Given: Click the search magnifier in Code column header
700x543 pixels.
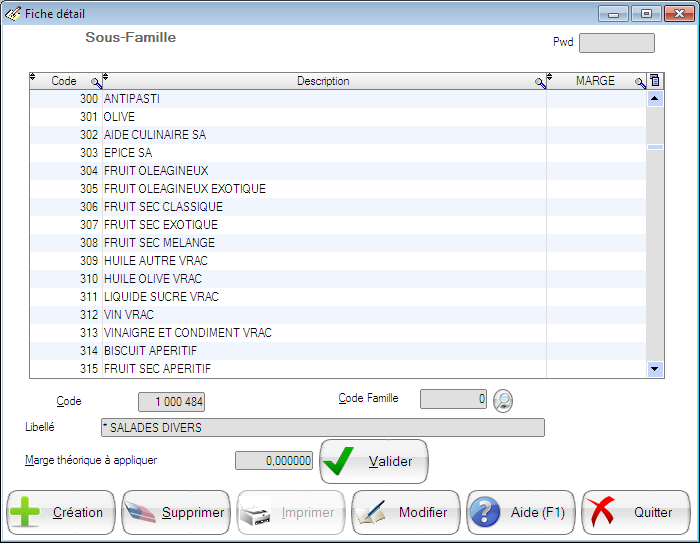Looking at the screenshot, I should point(96,83).
